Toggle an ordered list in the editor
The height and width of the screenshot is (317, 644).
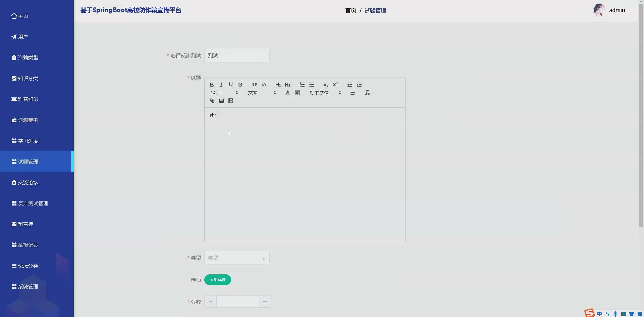302,85
